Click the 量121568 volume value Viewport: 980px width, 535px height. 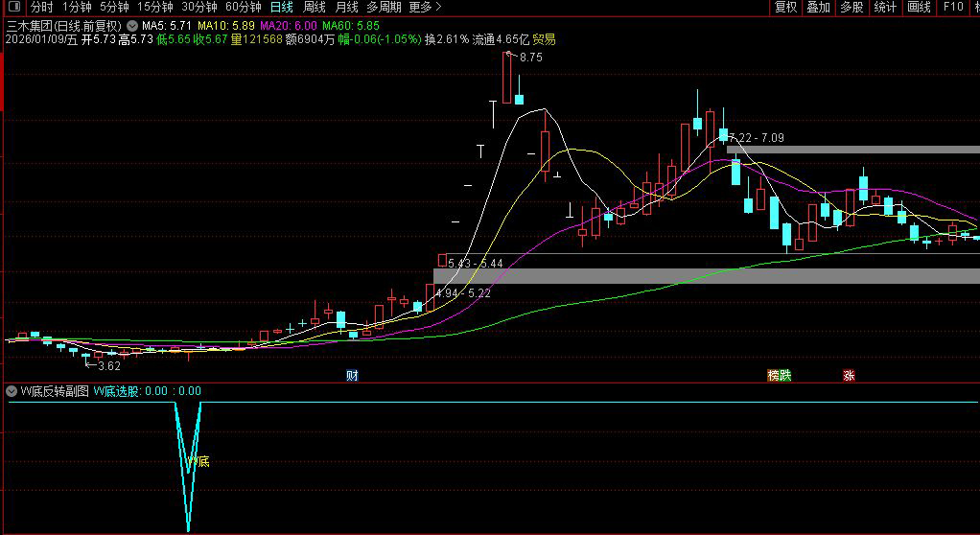[x=256, y=39]
